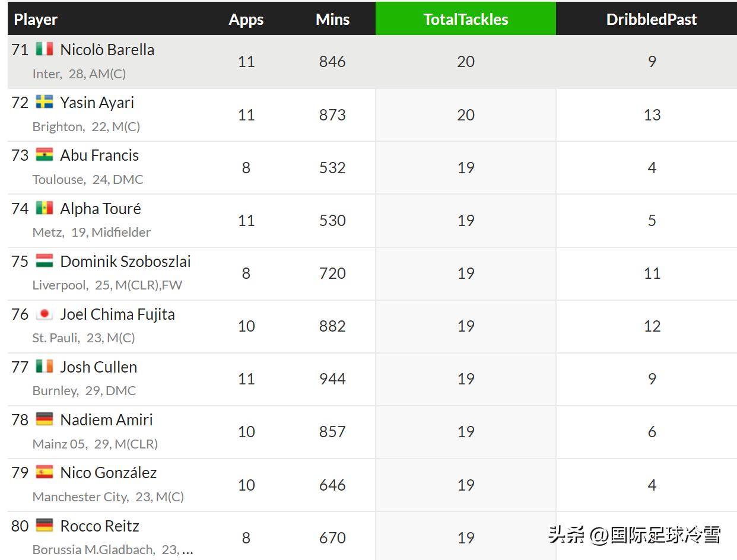The width and height of the screenshot is (737, 560).
Task: Sort table by DribbledPast column header
Action: click(x=651, y=19)
